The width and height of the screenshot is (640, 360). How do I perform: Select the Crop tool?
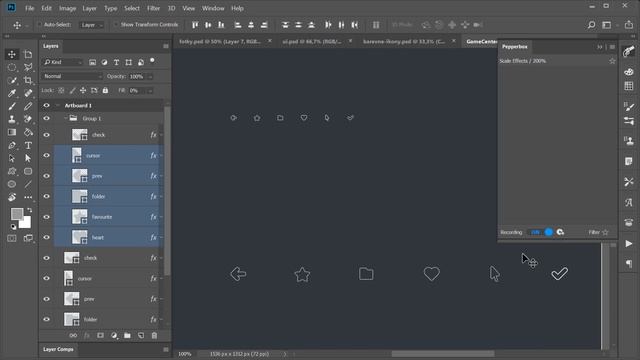pyautogui.click(x=28, y=80)
